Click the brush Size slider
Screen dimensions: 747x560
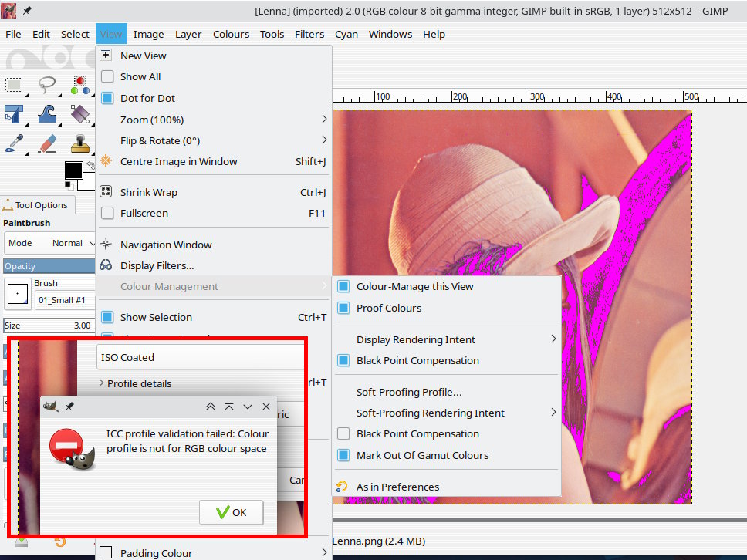pyautogui.click(x=49, y=326)
